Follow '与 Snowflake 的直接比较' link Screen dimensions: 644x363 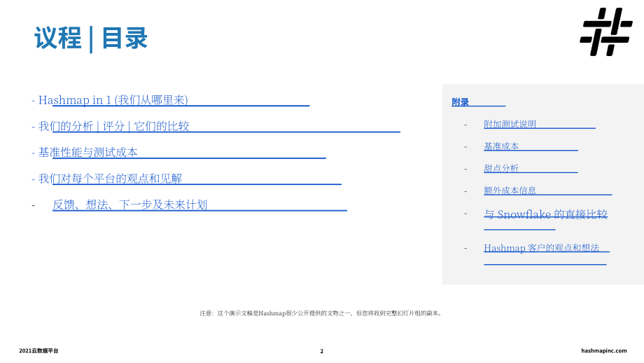coord(545,214)
